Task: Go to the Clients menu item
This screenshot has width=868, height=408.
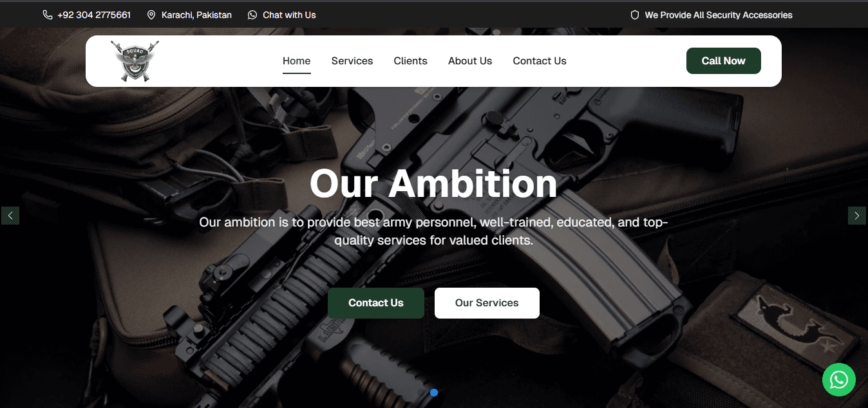Action: click(411, 61)
